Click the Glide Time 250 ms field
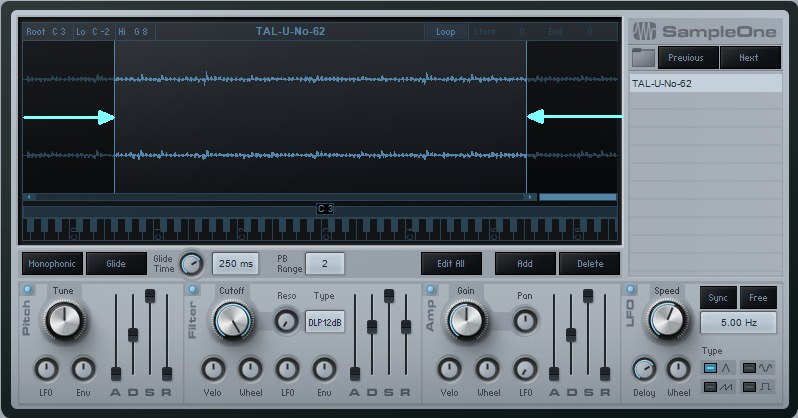The width and height of the screenshot is (798, 418). pyautogui.click(x=235, y=264)
